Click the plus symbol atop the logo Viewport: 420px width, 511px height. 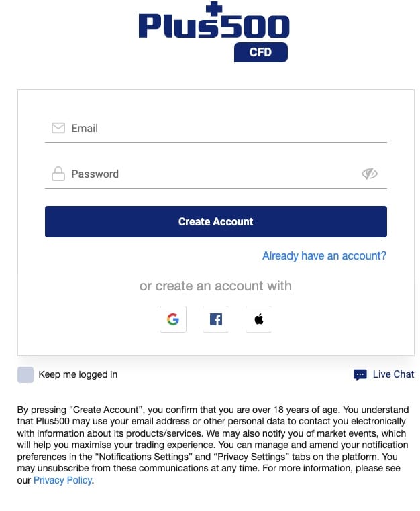[x=214, y=9]
